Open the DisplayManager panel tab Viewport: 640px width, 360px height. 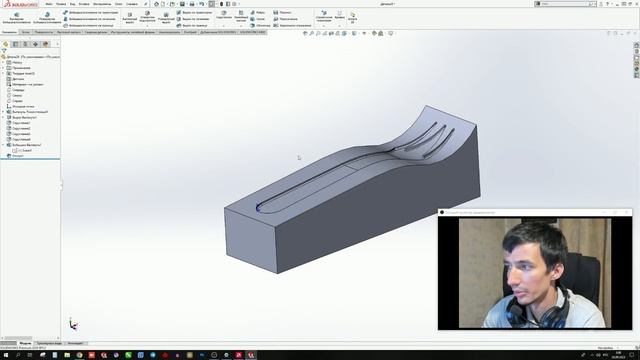(x=45, y=44)
